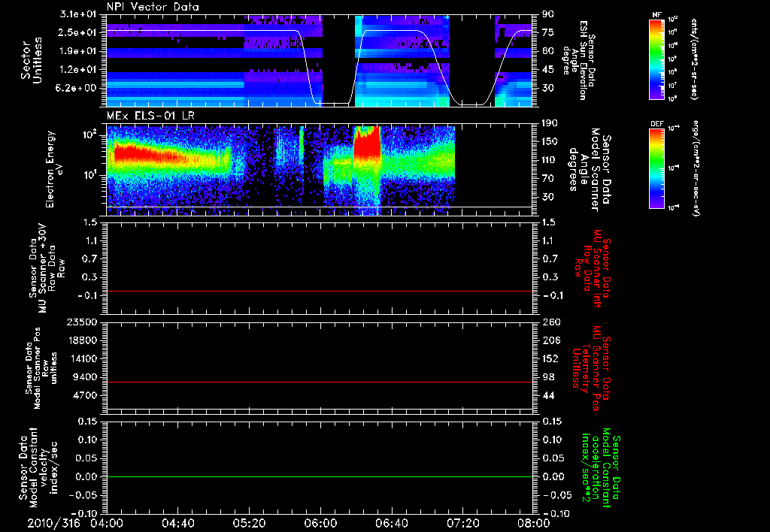770x532 pixels.
Task: Click the NF color scale bar
Action: (656, 59)
